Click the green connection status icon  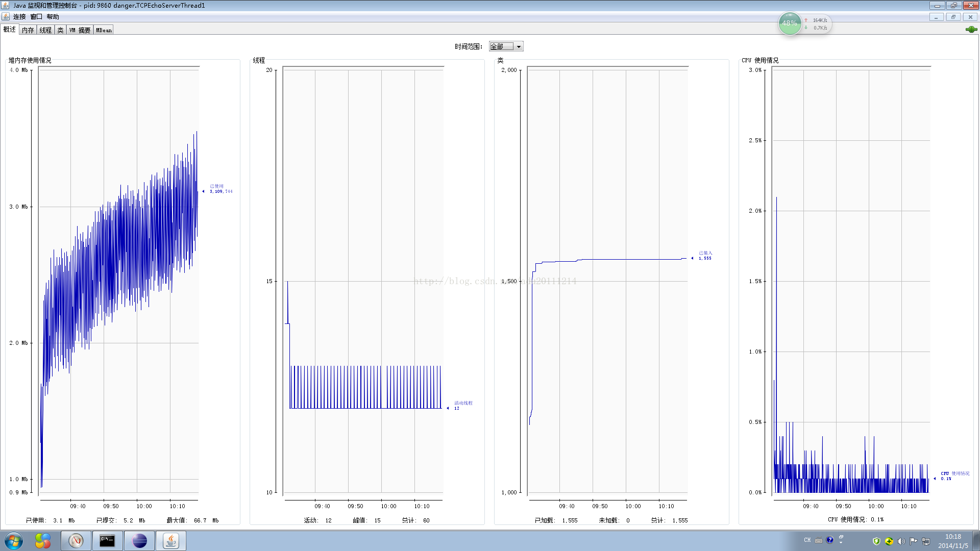971,30
